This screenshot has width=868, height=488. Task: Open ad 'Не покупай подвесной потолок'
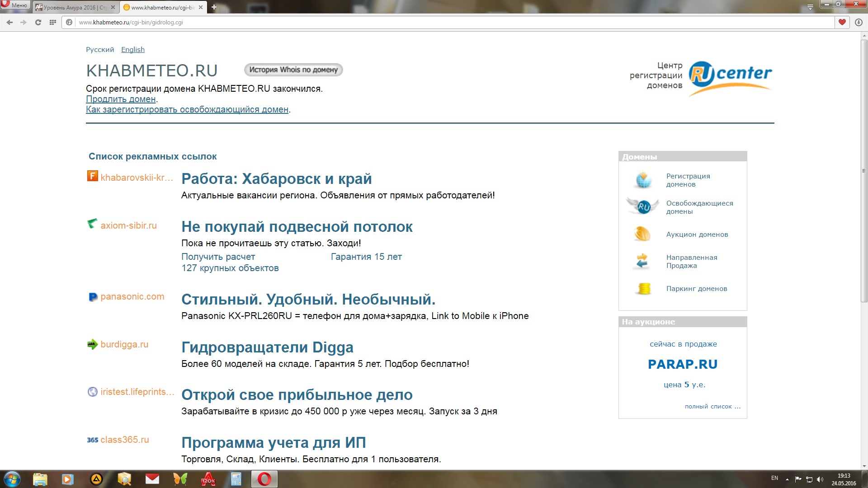tap(297, 227)
